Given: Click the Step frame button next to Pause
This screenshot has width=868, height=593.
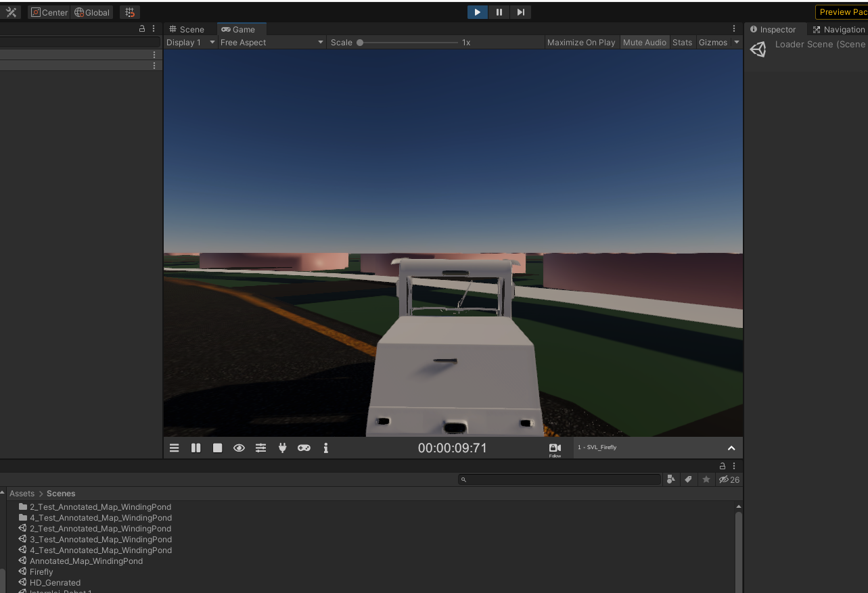Looking at the screenshot, I should [520, 11].
